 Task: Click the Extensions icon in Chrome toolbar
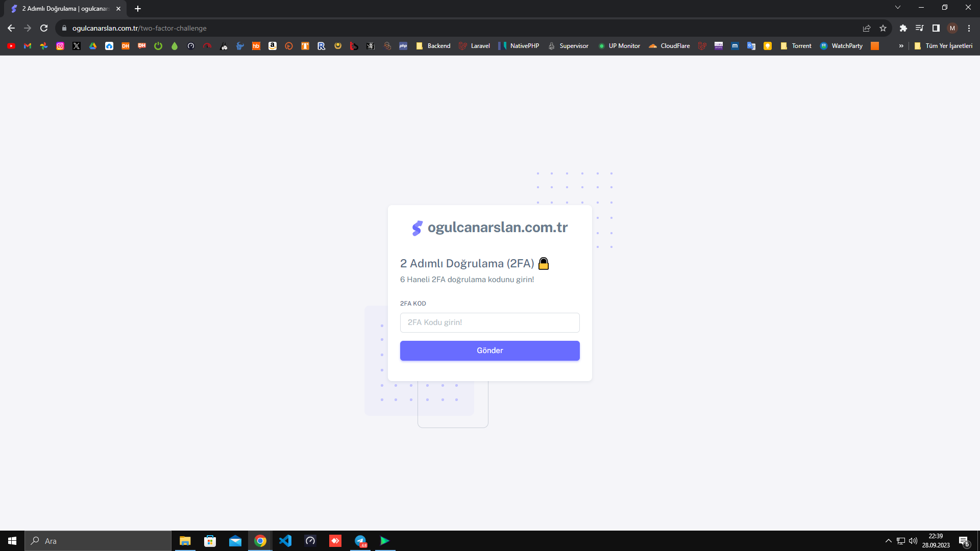click(903, 28)
